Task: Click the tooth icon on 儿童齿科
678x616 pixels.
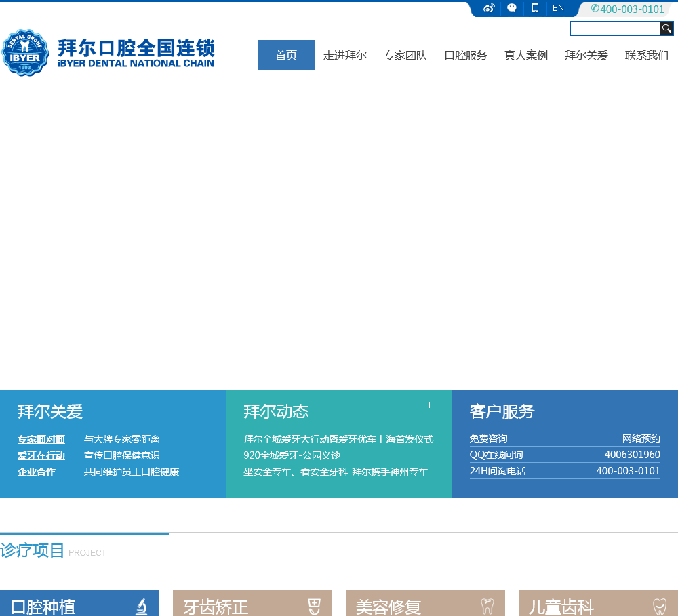Action: pos(660,606)
